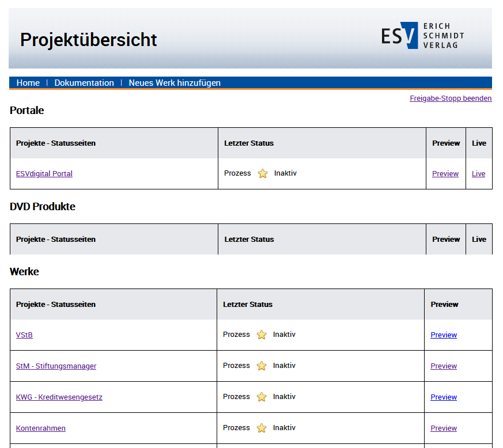Open the ESVdigital Portal status page
503x448 pixels.
click(44, 173)
